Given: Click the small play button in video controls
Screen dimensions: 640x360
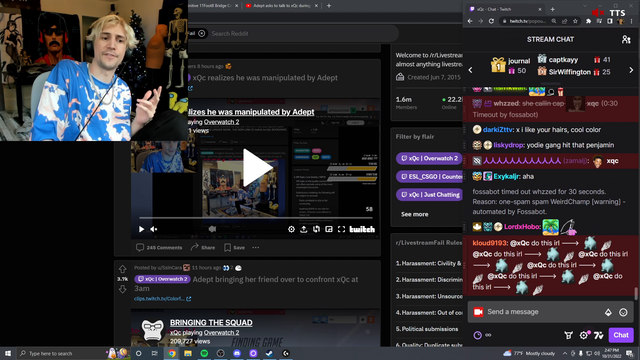Looking at the screenshot, I should pos(141,229).
